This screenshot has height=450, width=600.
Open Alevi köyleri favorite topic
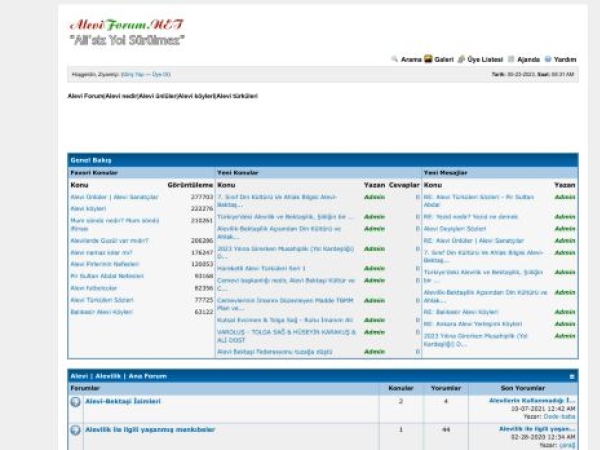(x=89, y=208)
